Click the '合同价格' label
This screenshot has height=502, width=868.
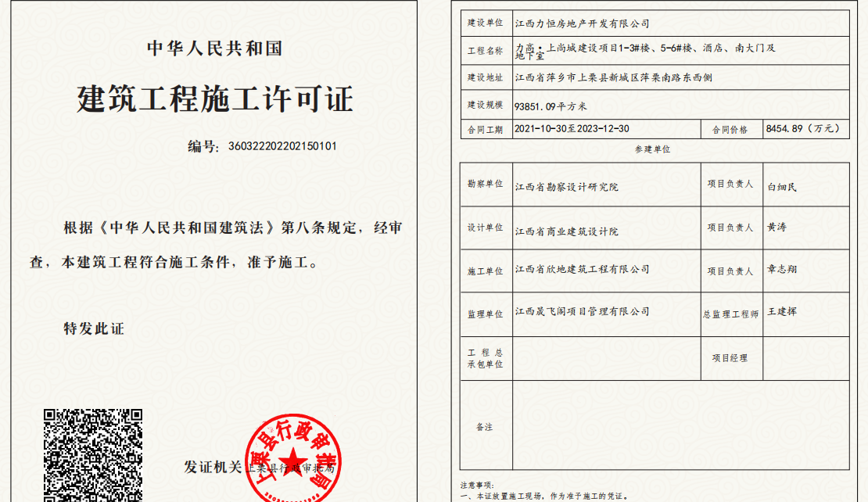click(730, 130)
